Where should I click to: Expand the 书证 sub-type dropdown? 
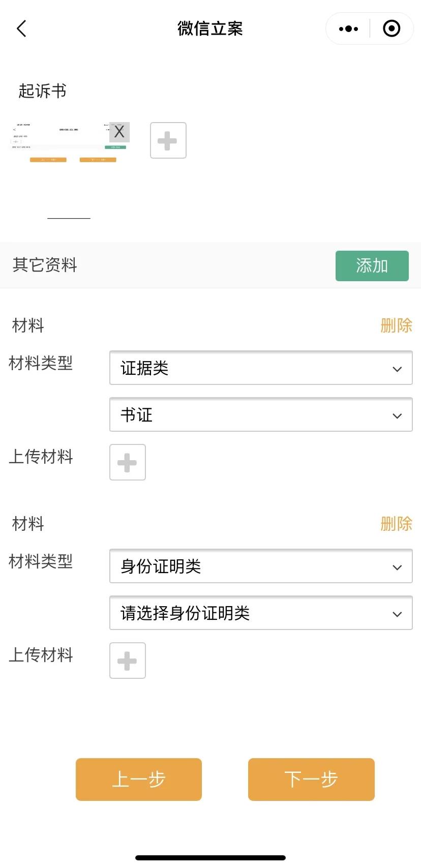coord(261,415)
